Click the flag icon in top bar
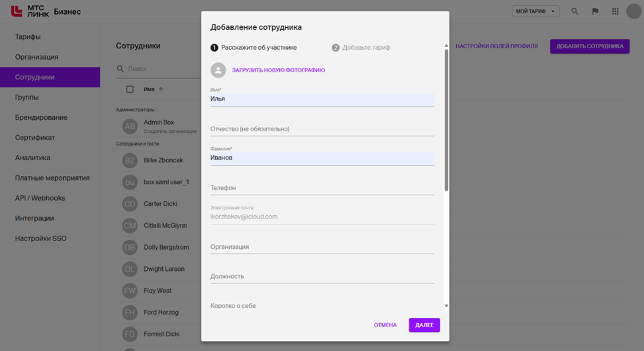Image resolution: width=644 pixels, height=351 pixels. click(x=595, y=11)
